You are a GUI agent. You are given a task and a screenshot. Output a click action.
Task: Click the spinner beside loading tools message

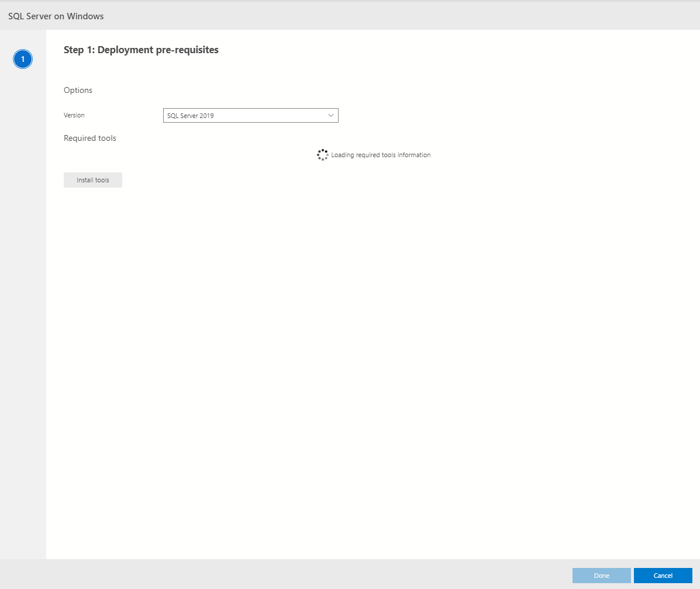coord(322,154)
